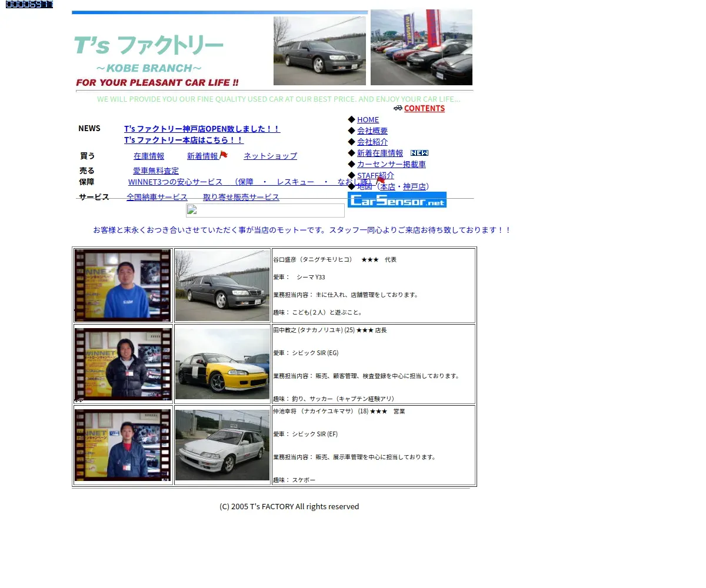Click the broken image placeholder below サービス
Screen dimensions: 706x588
(x=265, y=211)
